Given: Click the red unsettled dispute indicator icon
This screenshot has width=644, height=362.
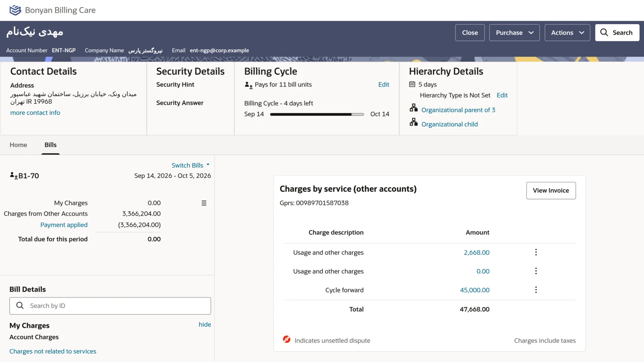Looking at the screenshot, I should (287, 339).
